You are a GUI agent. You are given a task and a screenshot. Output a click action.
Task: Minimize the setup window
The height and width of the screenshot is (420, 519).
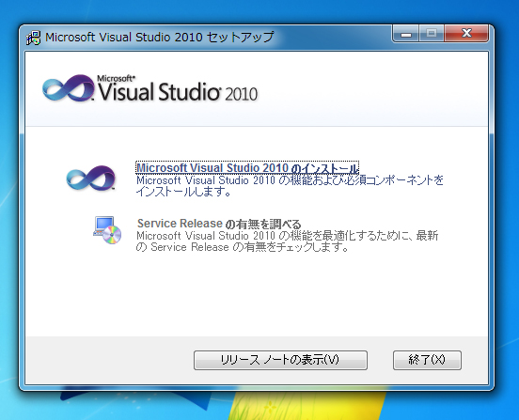pos(406,34)
